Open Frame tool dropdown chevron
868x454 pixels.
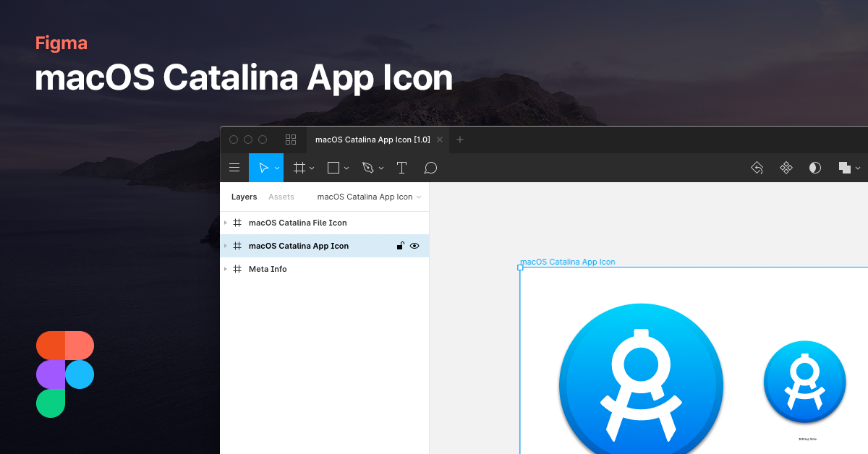[312, 168]
